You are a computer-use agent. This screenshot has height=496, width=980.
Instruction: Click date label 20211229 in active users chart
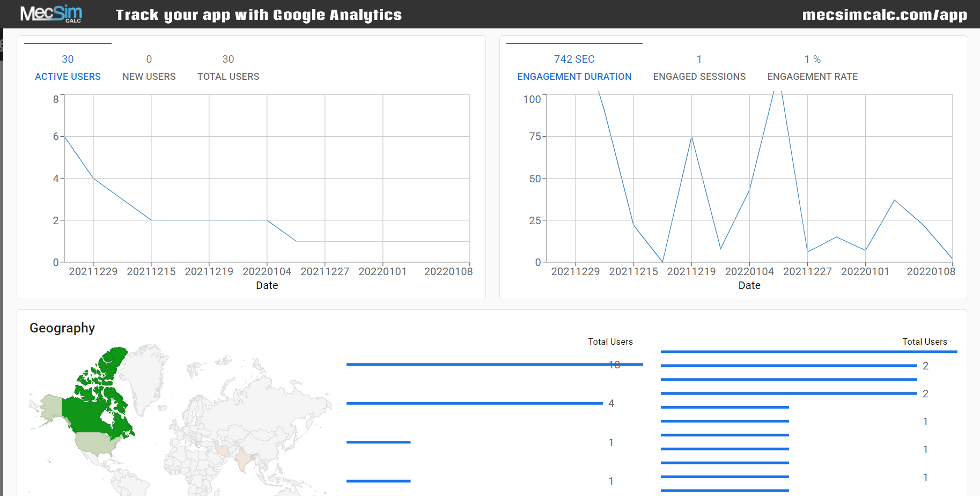(x=93, y=271)
